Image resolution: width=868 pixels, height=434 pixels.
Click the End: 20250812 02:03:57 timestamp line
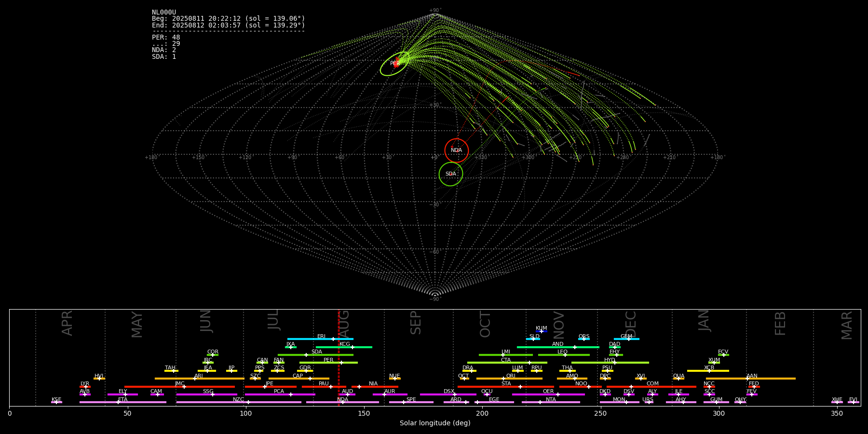[x=229, y=25]
